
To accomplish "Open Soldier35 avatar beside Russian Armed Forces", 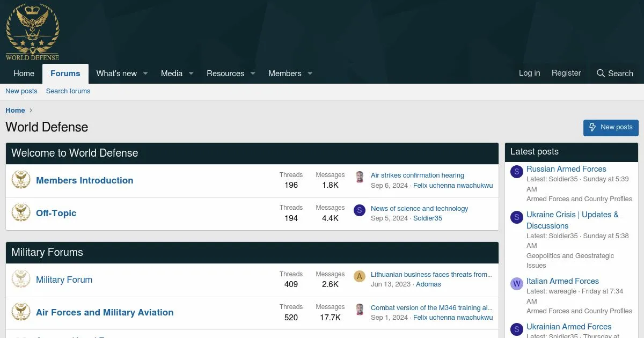I will coord(516,172).
